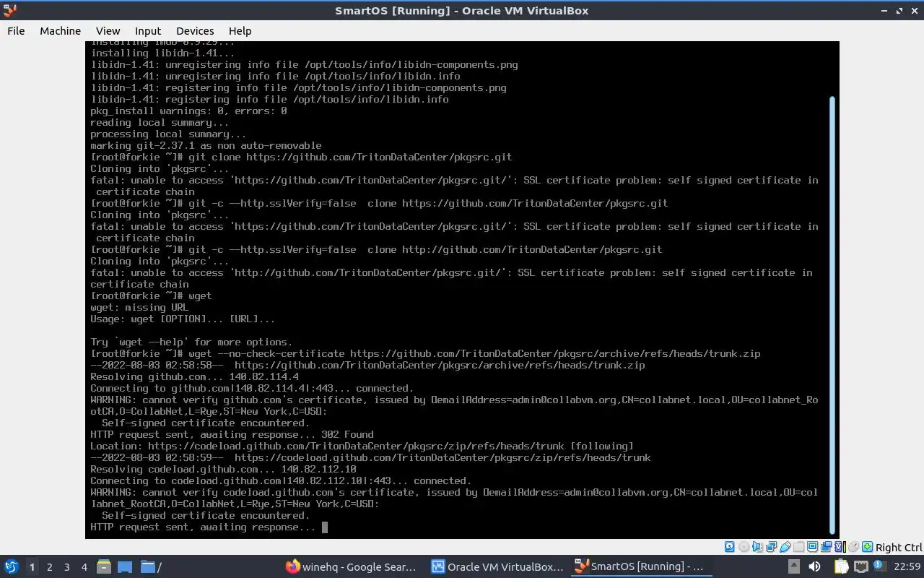Click the blue show-desktop launcher icon

(x=125, y=567)
